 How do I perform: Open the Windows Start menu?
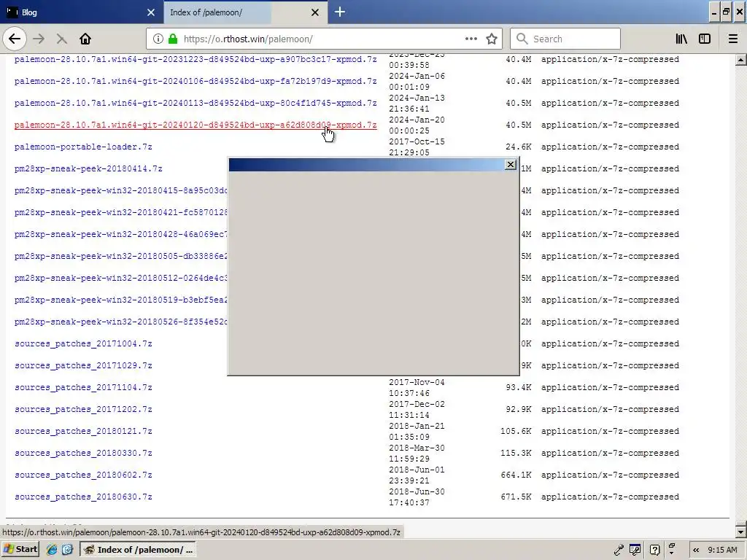click(x=20, y=550)
